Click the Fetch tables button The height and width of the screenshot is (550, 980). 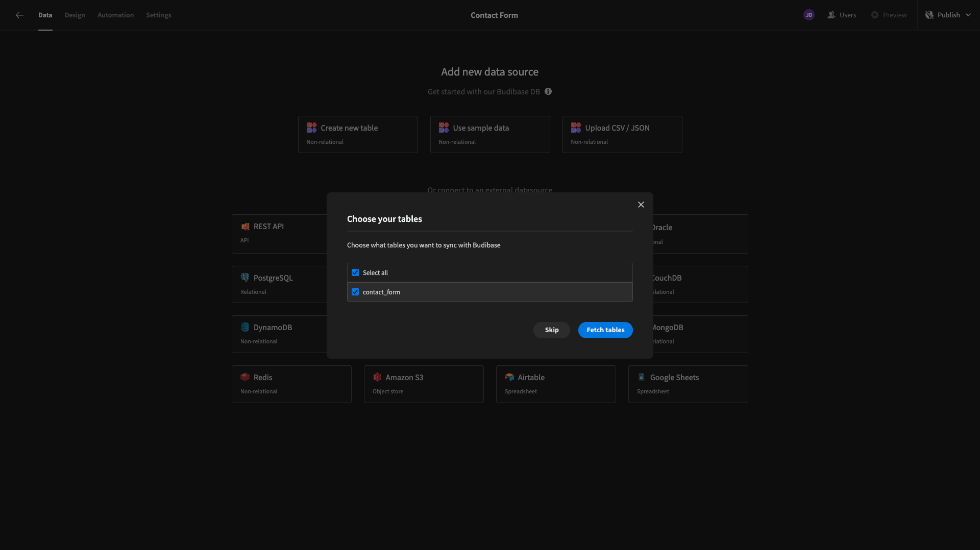(x=605, y=330)
